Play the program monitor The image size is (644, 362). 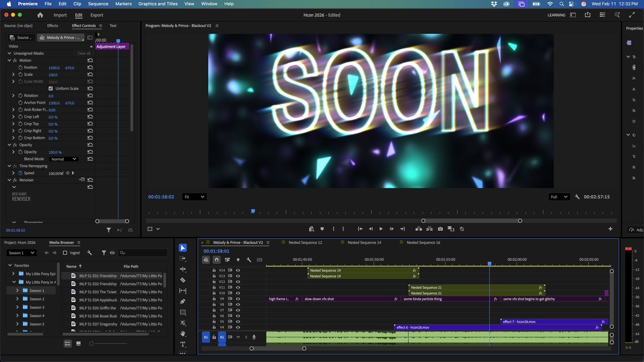381,229
